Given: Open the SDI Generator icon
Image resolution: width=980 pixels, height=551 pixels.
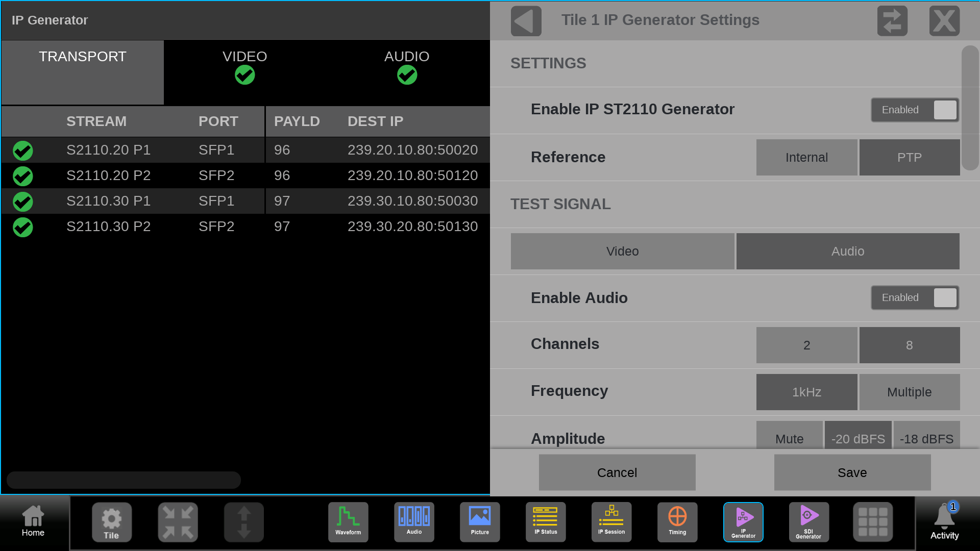Looking at the screenshot, I should point(808,521).
